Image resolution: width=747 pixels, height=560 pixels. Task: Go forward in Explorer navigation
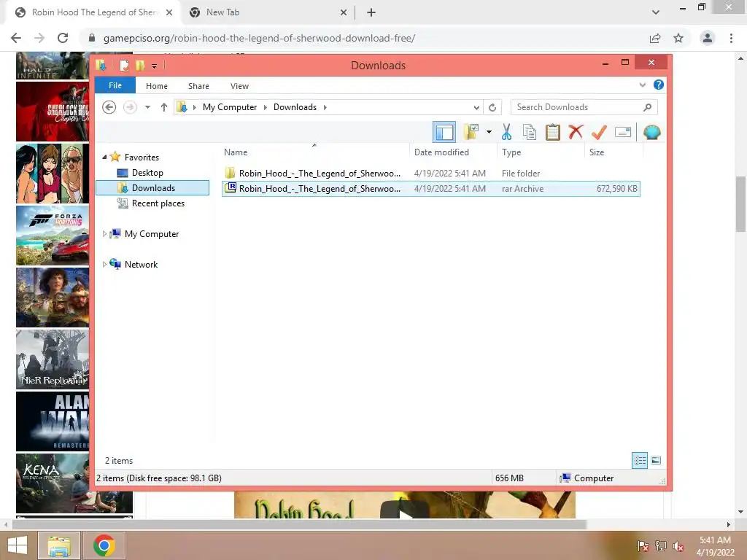pos(130,107)
